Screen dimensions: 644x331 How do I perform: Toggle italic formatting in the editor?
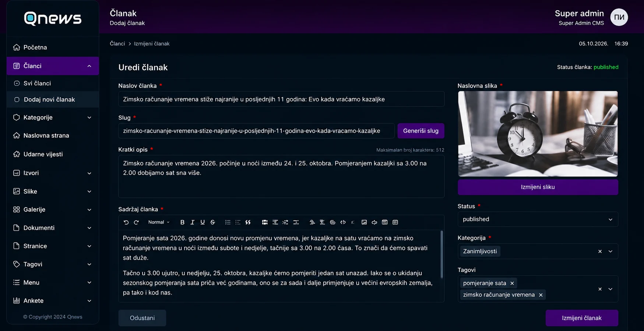[192, 222]
